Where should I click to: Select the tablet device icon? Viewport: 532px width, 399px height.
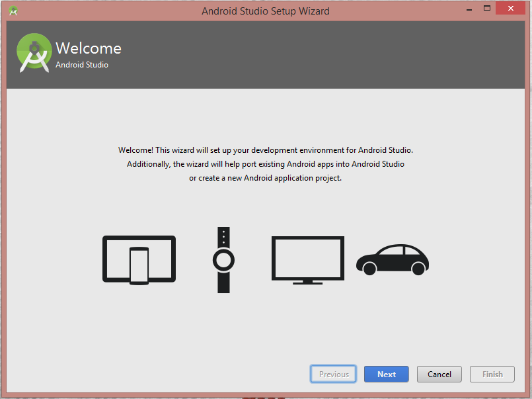click(x=118, y=257)
